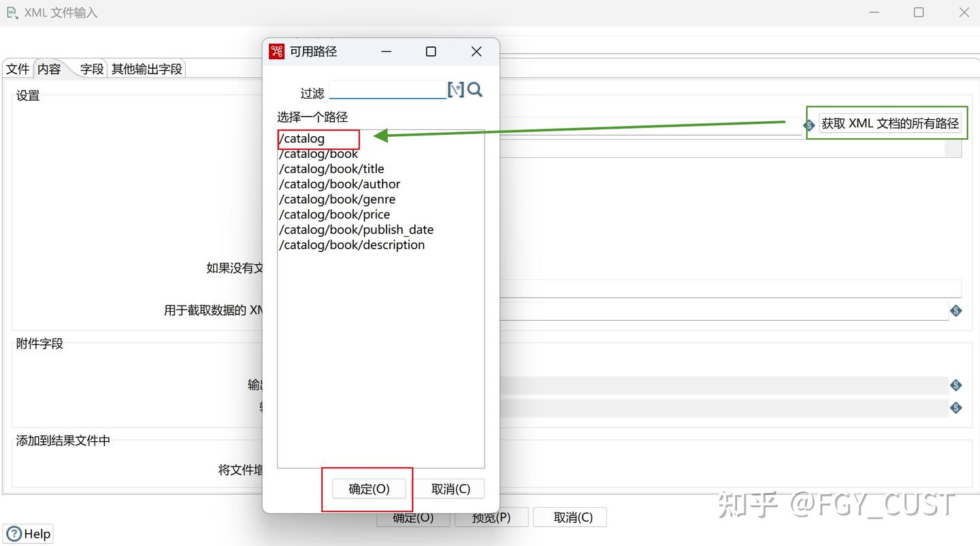Click the variable ($) icon beside 获取 XML 文档的所有路径

pyautogui.click(x=808, y=125)
